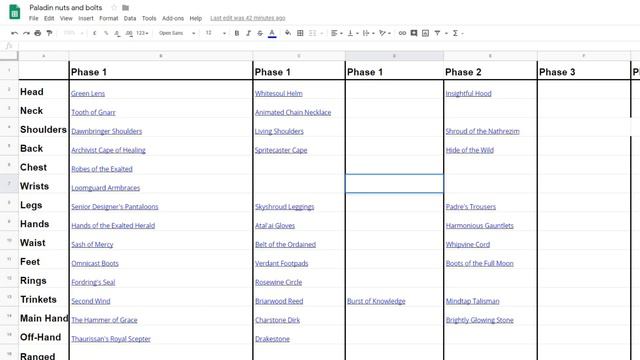Viewport: 640px width, 360px height.
Task: Open the text color picker
Action: (272, 33)
